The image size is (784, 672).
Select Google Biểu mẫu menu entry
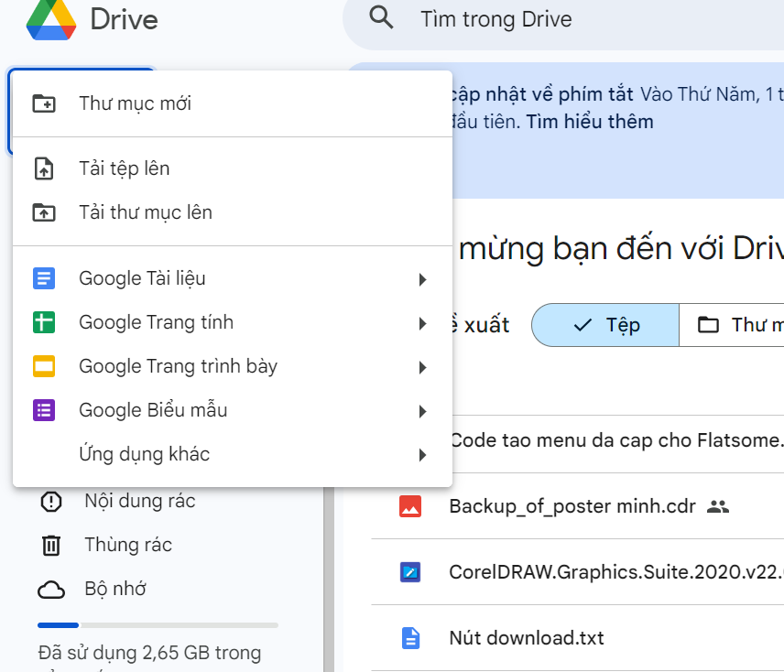click(x=233, y=410)
